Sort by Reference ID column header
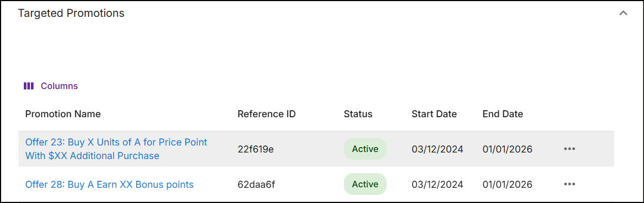Viewport: 644px width, 203px height. [267, 114]
